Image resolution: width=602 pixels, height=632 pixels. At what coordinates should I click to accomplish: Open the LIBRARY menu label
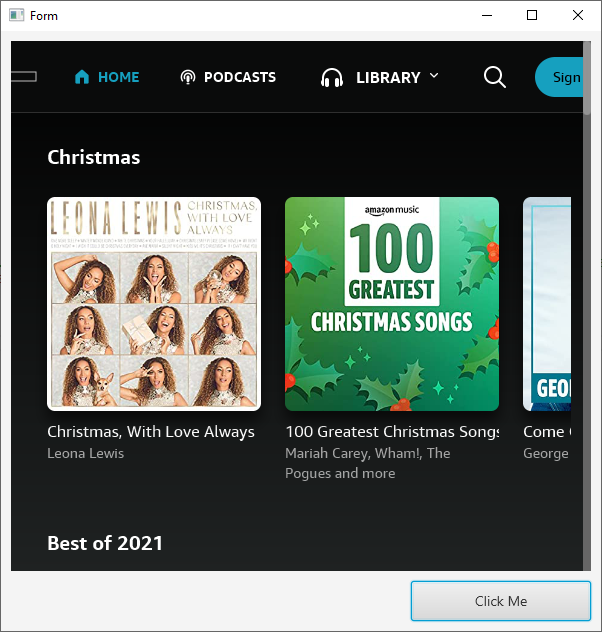388,77
